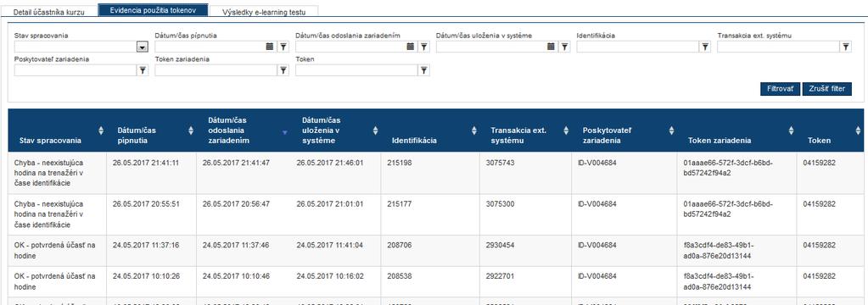
Task: Click saved timestamp 24.05.2017 10:16:02
Action: pyautogui.click(x=330, y=276)
